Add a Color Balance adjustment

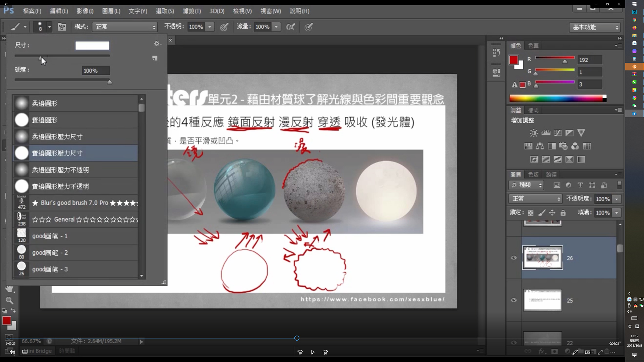(x=540, y=146)
